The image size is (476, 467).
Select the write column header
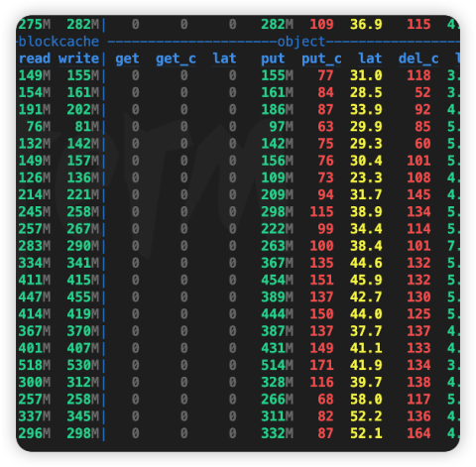[78, 58]
